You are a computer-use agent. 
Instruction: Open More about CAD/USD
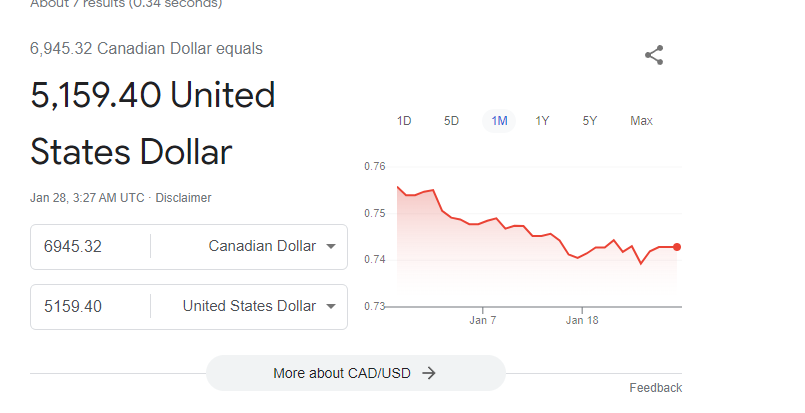click(356, 373)
